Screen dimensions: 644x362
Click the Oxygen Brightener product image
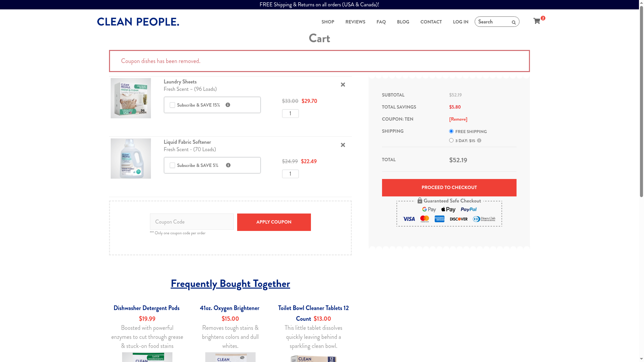pyautogui.click(x=230, y=357)
